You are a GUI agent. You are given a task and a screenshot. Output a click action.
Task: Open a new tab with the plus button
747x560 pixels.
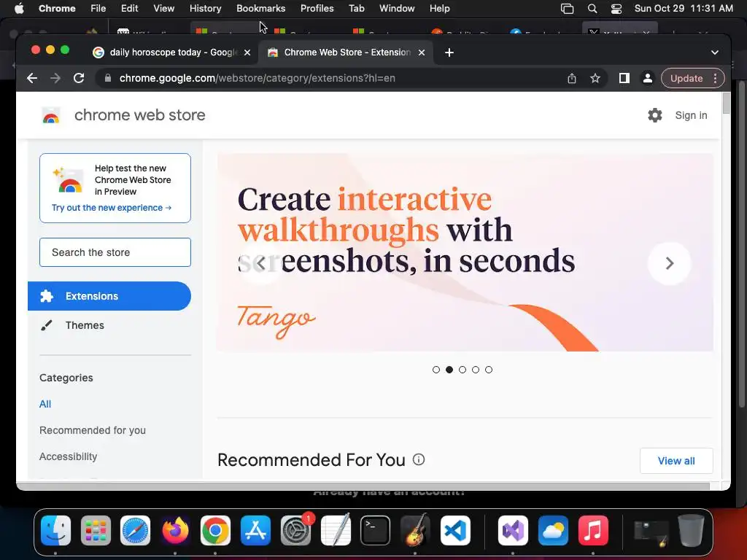pos(449,52)
